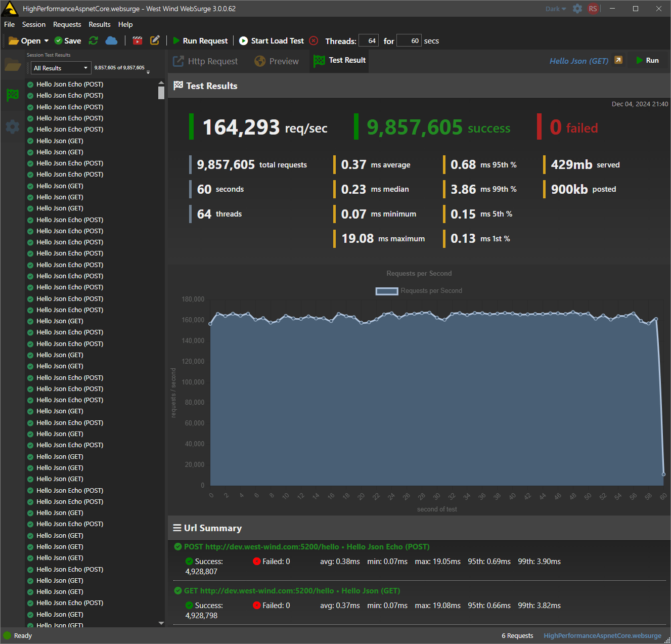Viewport: 671px width, 644px height.
Task: Open the Requests menu
Action: (67, 24)
